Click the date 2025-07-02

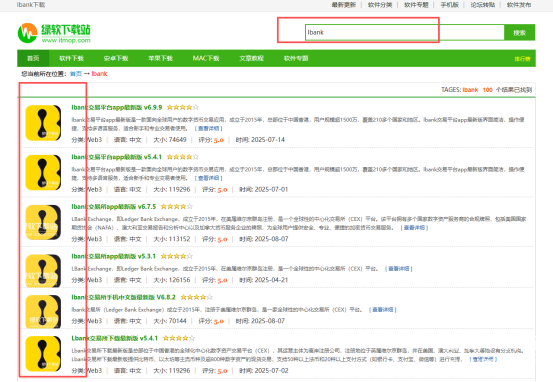coord(271,370)
